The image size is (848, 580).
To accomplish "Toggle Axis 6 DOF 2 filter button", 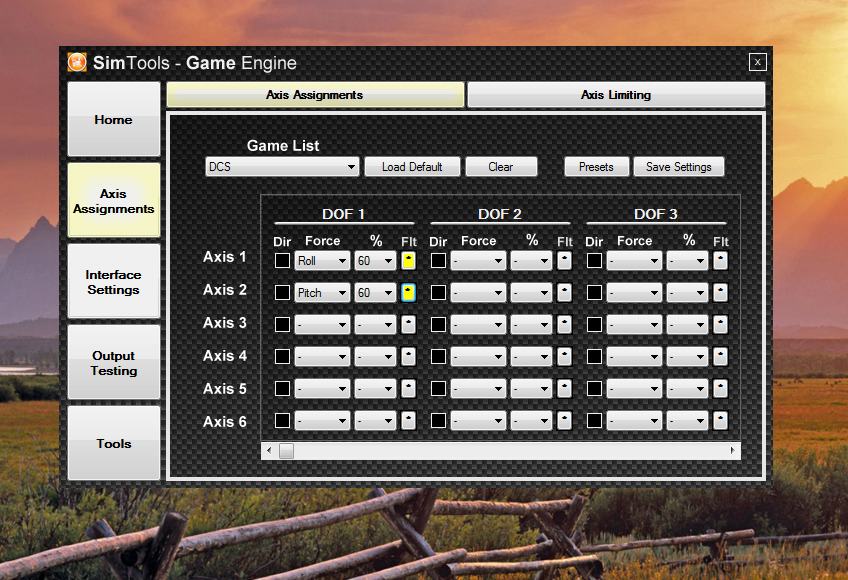I will pyautogui.click(x=564, y=420).
